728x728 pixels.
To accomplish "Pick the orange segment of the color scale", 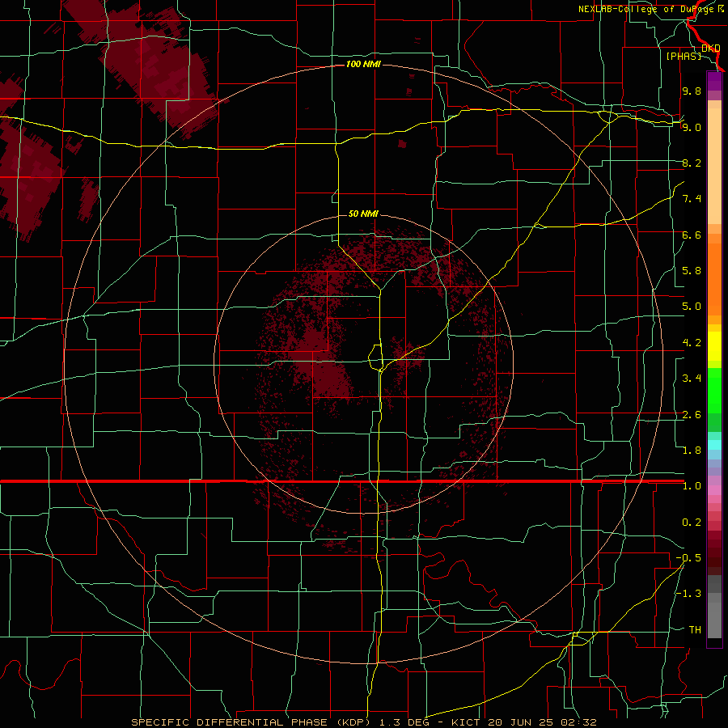I will [714, 278].
